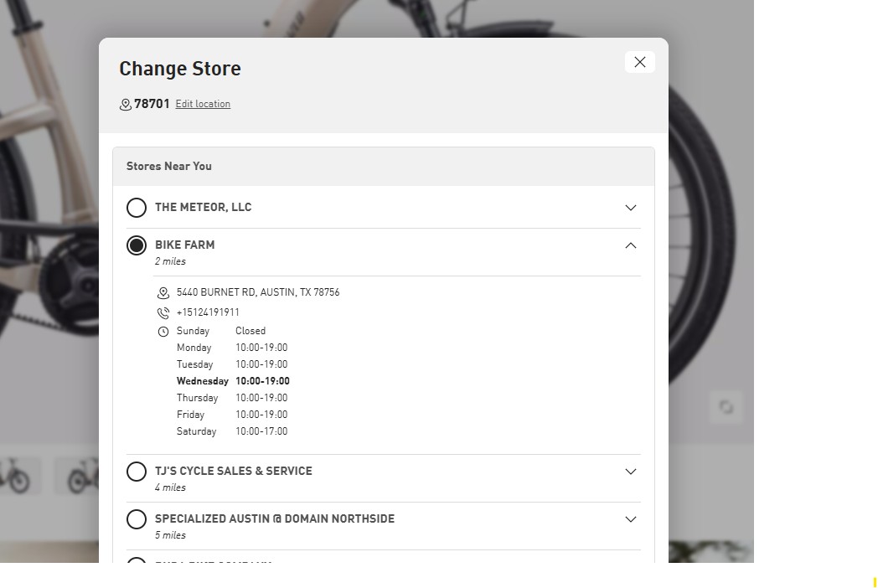Image resolution: width=878 pixels, height=588 pixels.
Task: Close the Change Store dialog
Action: click(639, 62)
